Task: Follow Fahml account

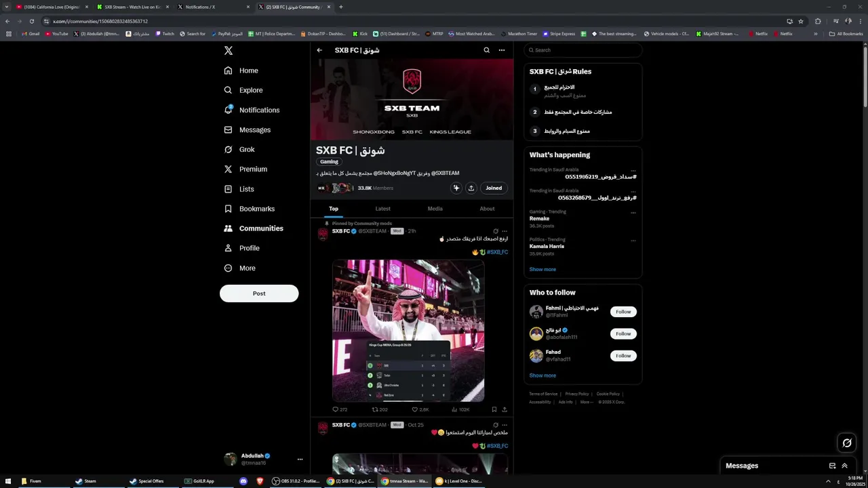Action: 623,312
